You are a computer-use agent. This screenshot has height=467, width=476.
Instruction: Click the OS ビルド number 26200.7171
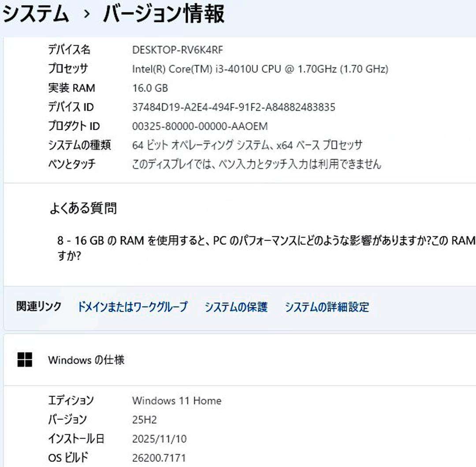(x=159, y=458)
